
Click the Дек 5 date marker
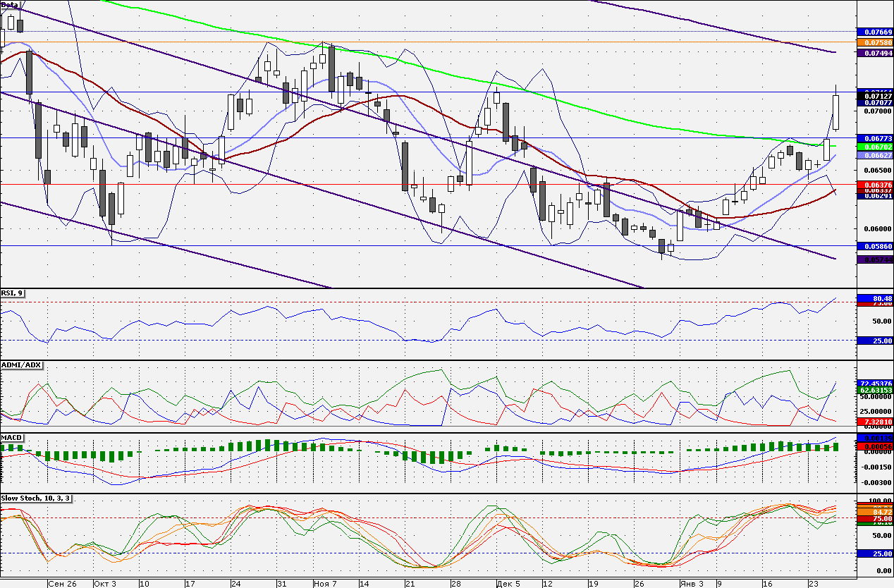pyautogui.click(x=509, y=584)
